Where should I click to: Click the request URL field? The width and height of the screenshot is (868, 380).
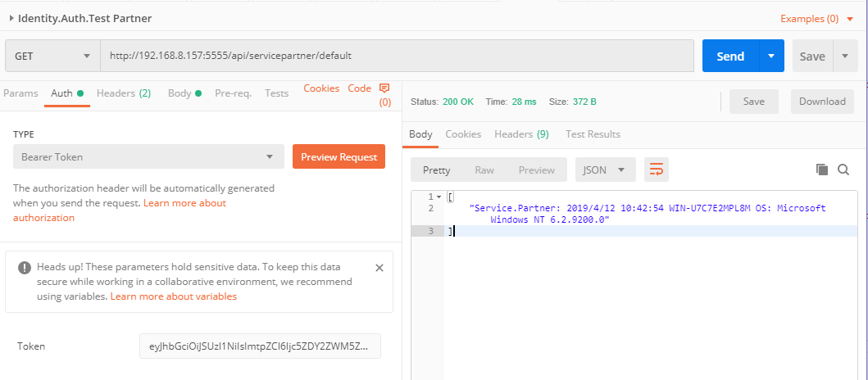pyautogui.click(x=398, y=56)
